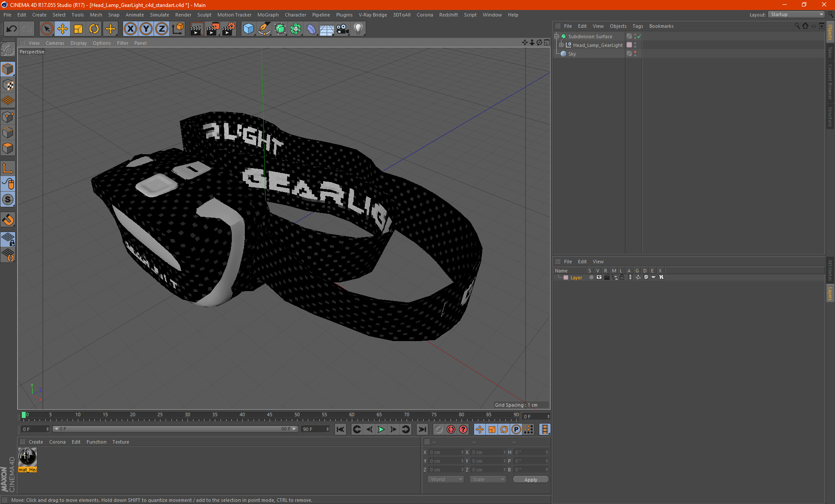
Task: Add a Cube primitive object
Action: point(248,29)
